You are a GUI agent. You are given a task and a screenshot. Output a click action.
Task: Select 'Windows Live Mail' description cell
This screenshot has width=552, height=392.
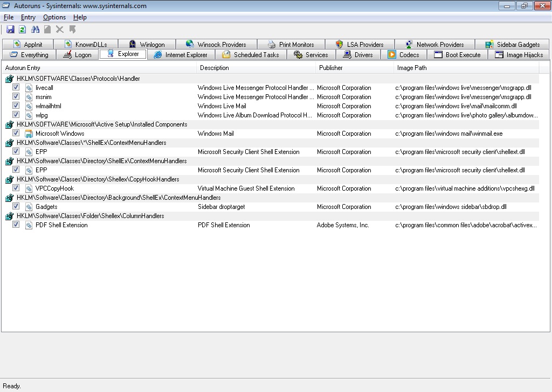coord(222,106)
